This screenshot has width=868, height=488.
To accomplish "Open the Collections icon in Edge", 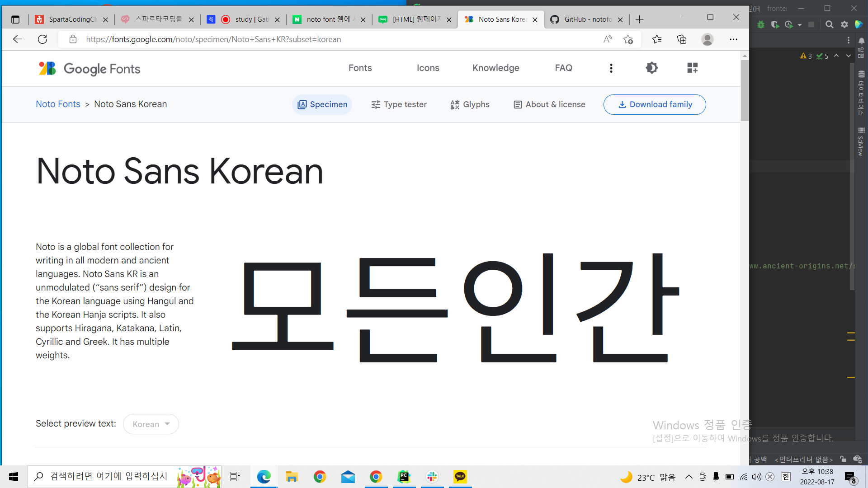I will [682, 39].
